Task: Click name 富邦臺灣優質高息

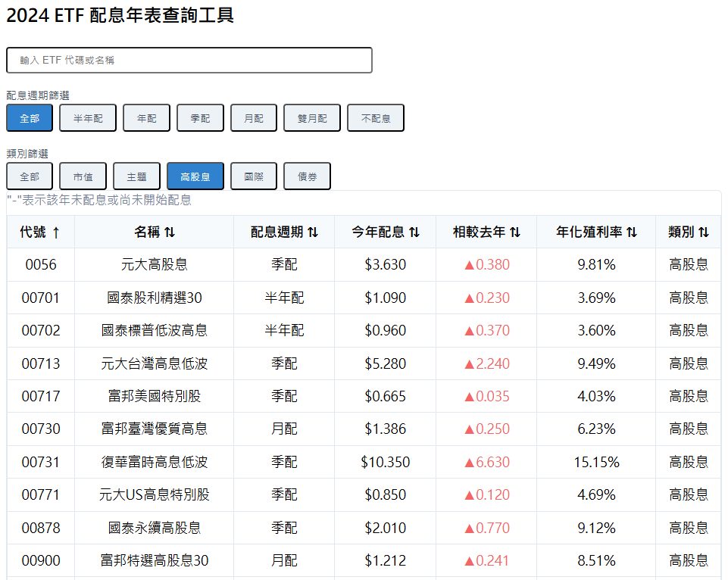Action: pos(154,429)
